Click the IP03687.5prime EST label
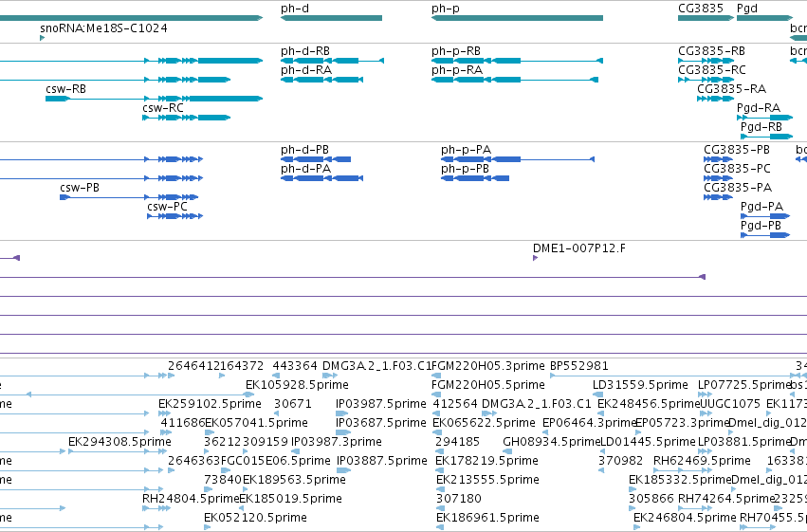 coord(381,423)
